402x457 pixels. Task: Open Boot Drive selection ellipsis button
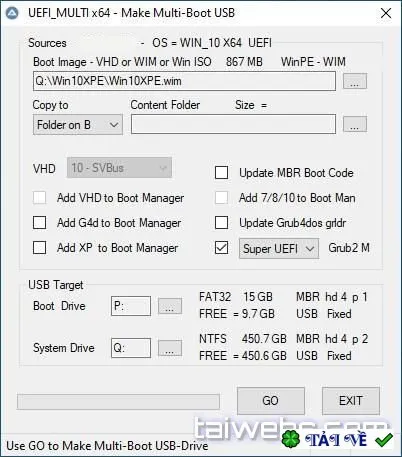pyautogui.click(x=170, y=306)
